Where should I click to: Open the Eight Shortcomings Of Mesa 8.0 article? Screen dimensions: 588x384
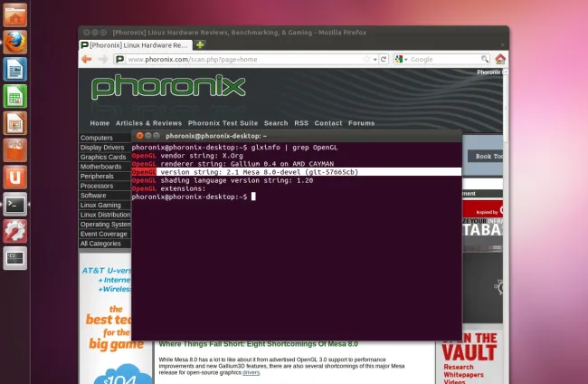258,344
